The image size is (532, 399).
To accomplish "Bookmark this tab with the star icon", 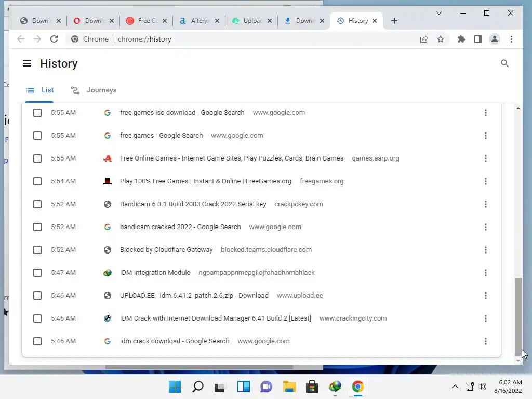I will click(x=441, y=39).
